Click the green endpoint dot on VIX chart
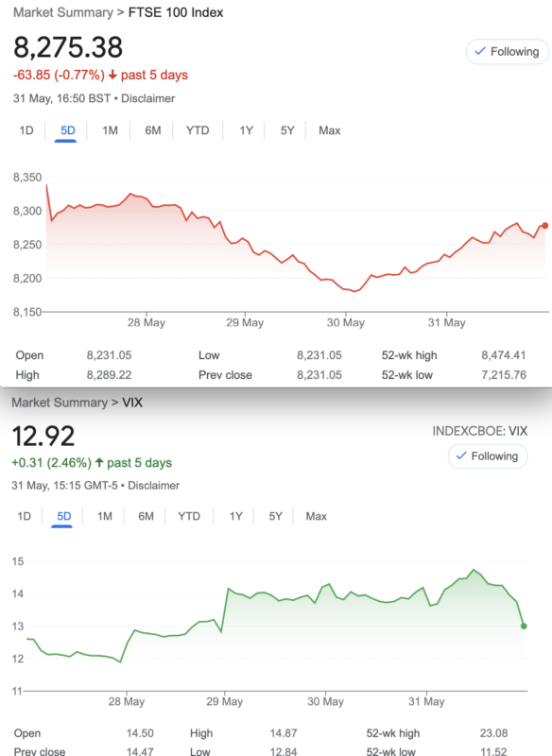This screenshot has height=756, width=552. (524, 627)
